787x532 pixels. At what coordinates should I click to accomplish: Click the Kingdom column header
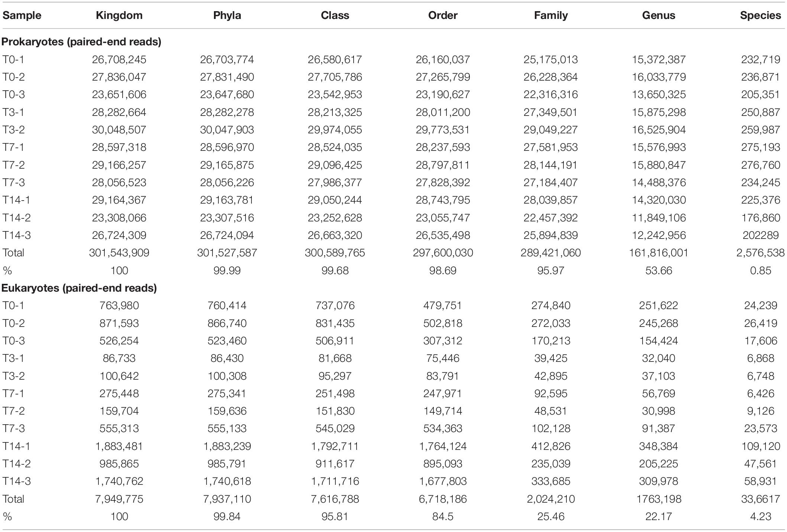[x=119, y=15]
